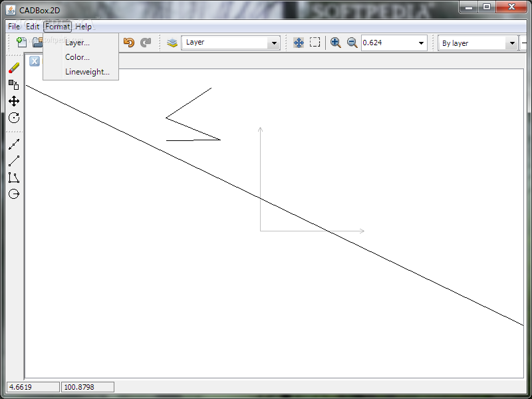Click the Zoom in magnifier icon
Viewport: 532px width, 399px height.
[336, 43]
